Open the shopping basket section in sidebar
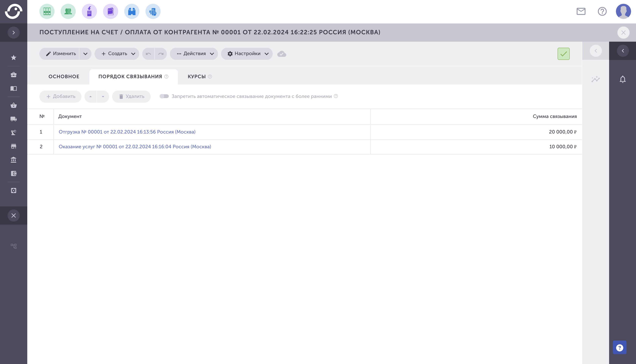The width and height of the screenshot is (636, 364). click(13, 105)
